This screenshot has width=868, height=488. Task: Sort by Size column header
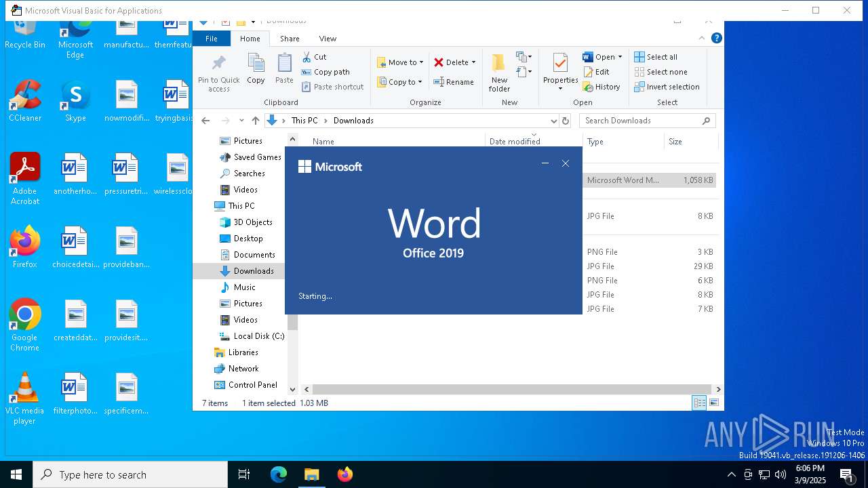pyautogui.click(x=690, y=142)
